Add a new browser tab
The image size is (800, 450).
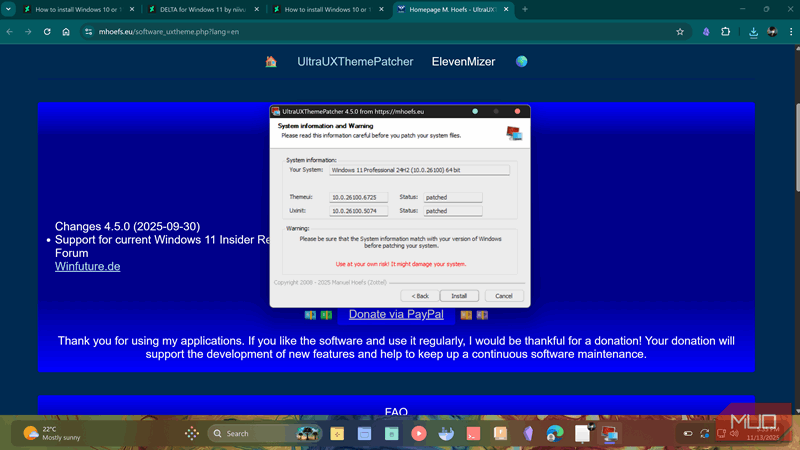[524, 9]
